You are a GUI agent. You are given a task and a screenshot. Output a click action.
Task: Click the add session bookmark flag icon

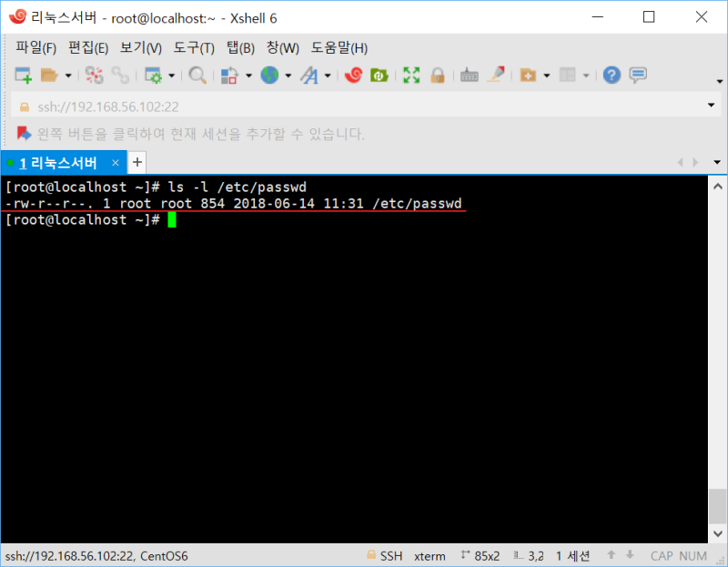pyautogui.click(x=24, y=134)
